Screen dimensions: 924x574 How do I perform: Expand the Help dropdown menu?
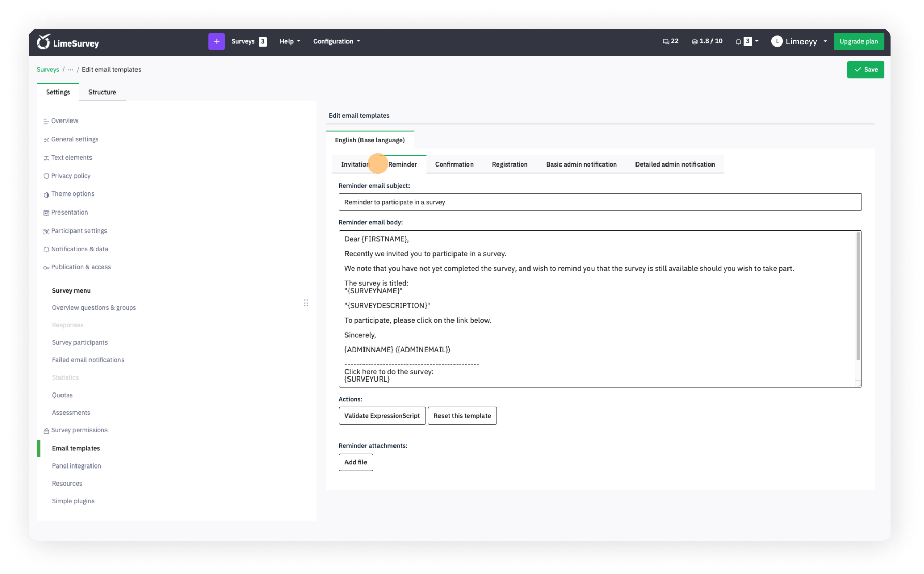tap(290, 41)
